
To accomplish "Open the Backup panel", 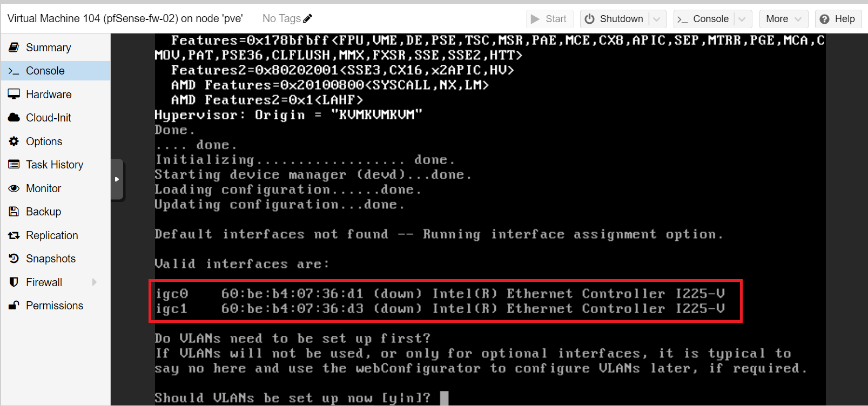I will [43, 211].
